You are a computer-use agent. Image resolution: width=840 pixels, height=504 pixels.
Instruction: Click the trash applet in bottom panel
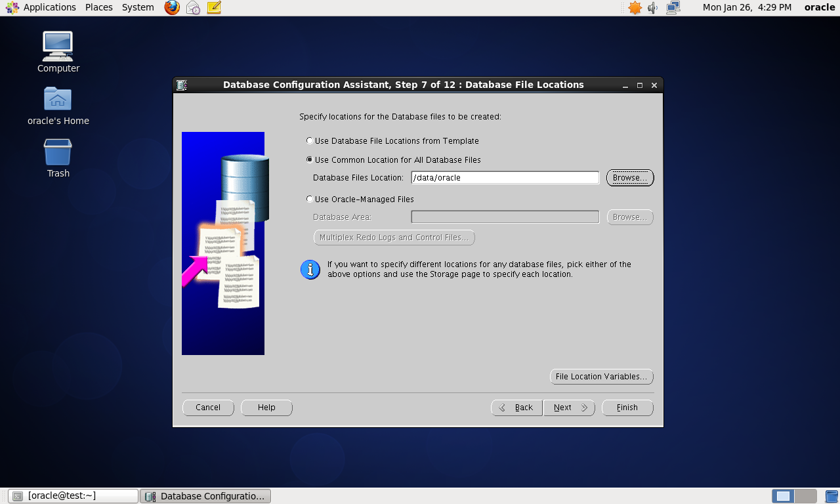pos(832,496)
